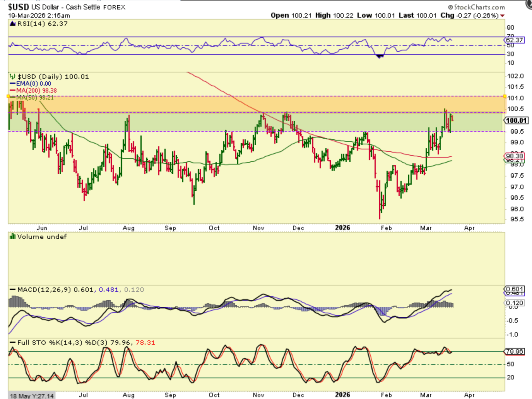Viewport: 532px width, 399px height.
Task: Click the 99.0 price axis label
Action: point(517,142)
